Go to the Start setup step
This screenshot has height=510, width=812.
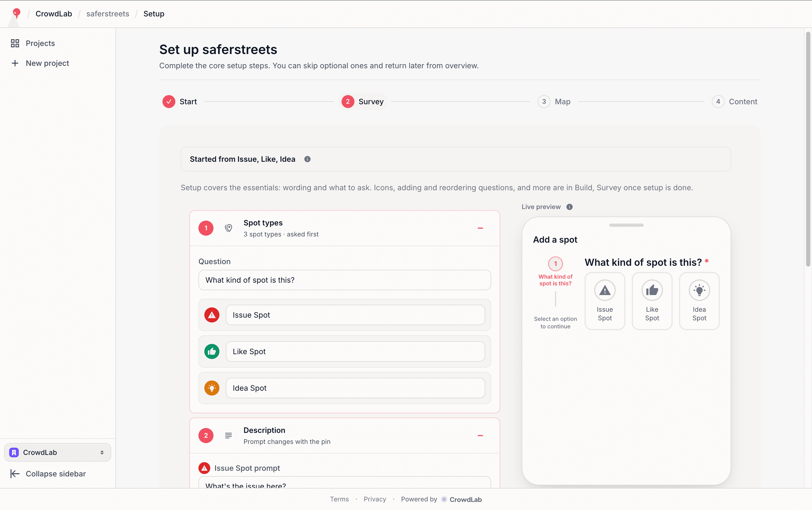pos(180,102)
